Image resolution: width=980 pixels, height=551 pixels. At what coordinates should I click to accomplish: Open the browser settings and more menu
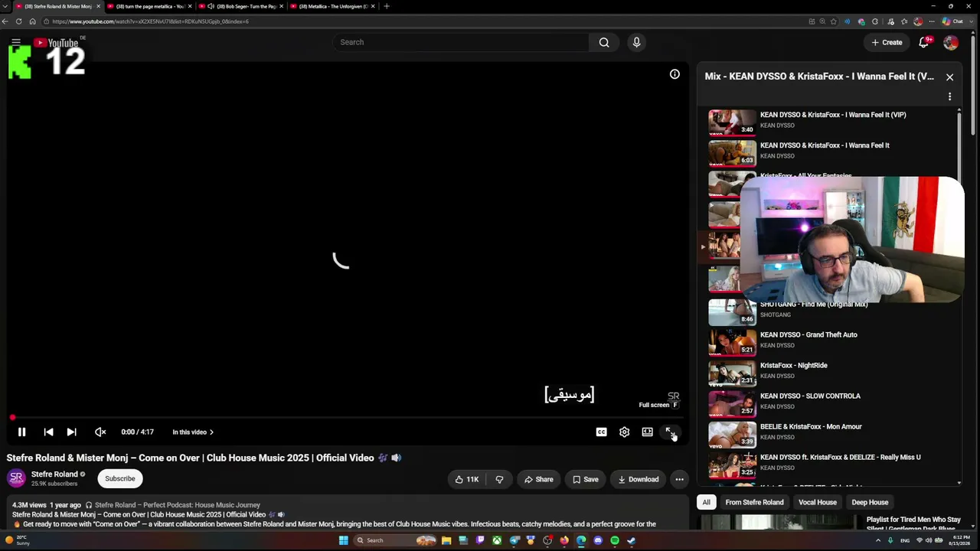click(930, 21)
